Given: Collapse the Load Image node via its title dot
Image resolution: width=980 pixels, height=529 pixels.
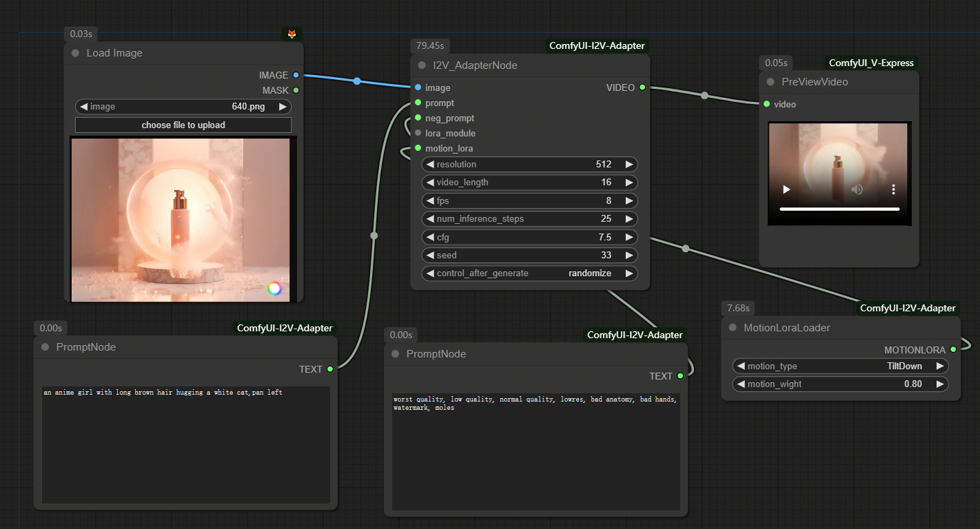Looking at the screenshot, I should click(74, 53).
